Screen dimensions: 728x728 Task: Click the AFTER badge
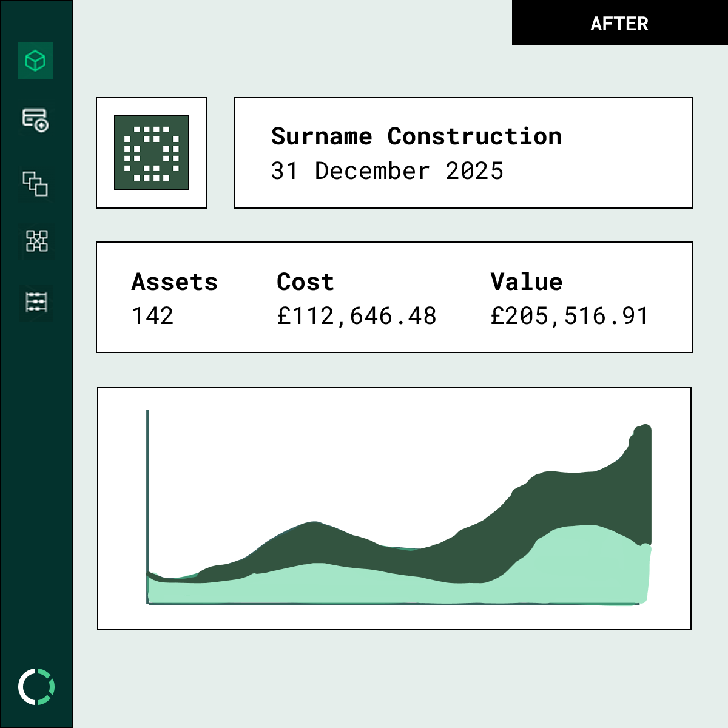(x=619, y=23)
